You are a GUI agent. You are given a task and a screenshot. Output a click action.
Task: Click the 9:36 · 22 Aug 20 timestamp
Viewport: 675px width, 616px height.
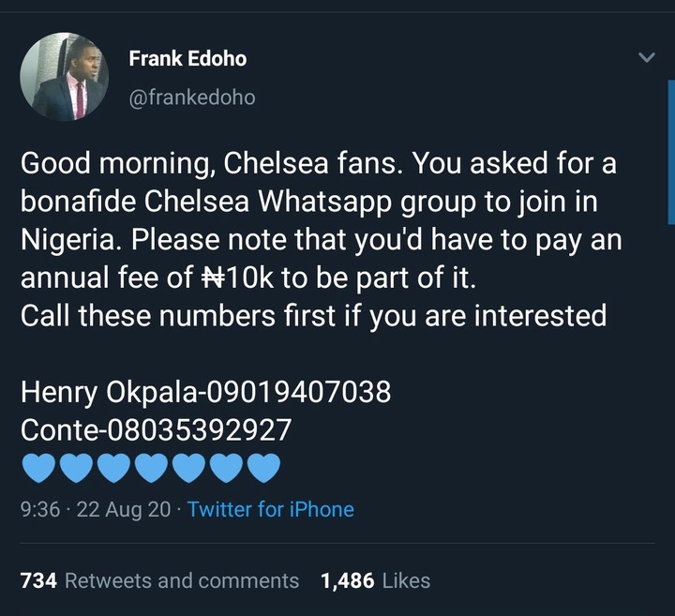pyautogui.click(x=96, y=509)
